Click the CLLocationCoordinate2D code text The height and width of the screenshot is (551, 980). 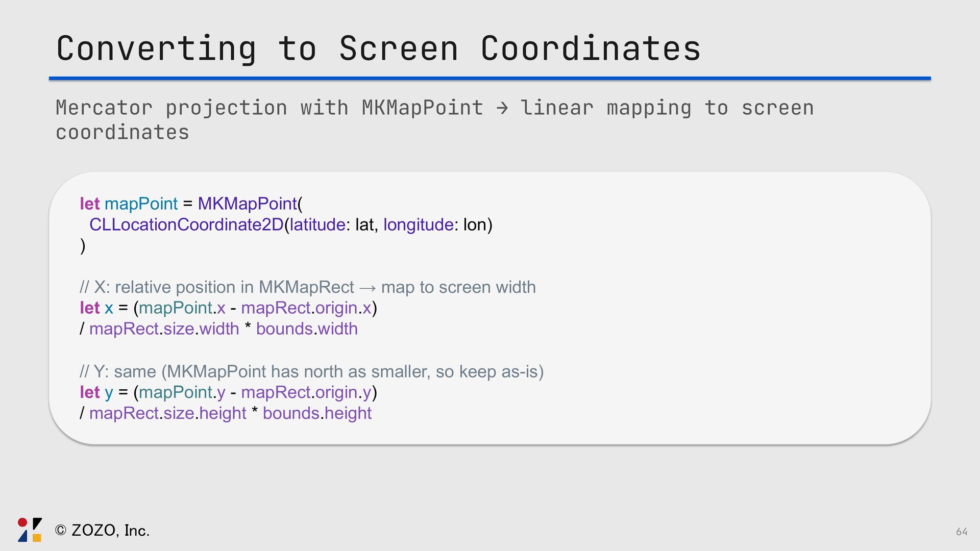click(x=186, y=224)
